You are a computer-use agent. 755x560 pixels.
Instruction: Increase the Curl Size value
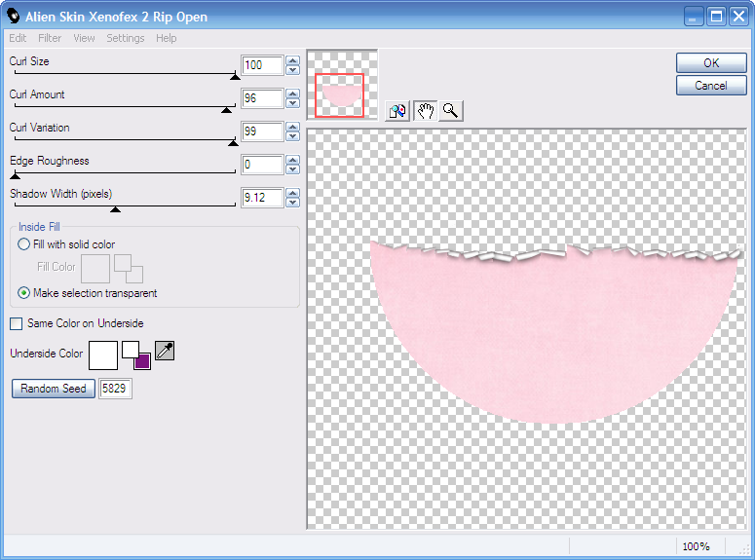[x=292, y=60]
